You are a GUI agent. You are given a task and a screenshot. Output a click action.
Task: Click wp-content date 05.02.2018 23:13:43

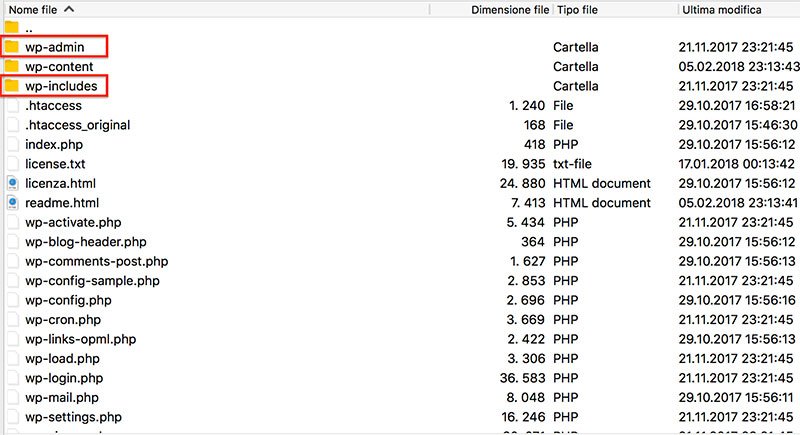[739, 66]
